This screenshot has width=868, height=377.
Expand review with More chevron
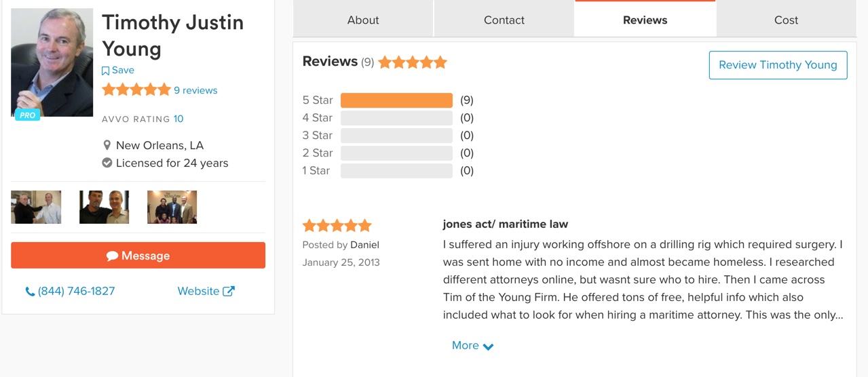click(473, 346)
